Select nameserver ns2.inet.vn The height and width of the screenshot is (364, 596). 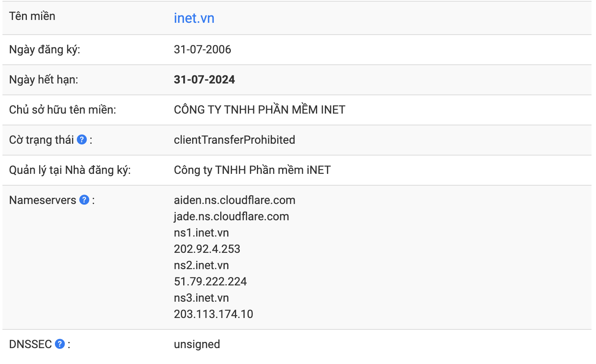(x=201, y=265)
